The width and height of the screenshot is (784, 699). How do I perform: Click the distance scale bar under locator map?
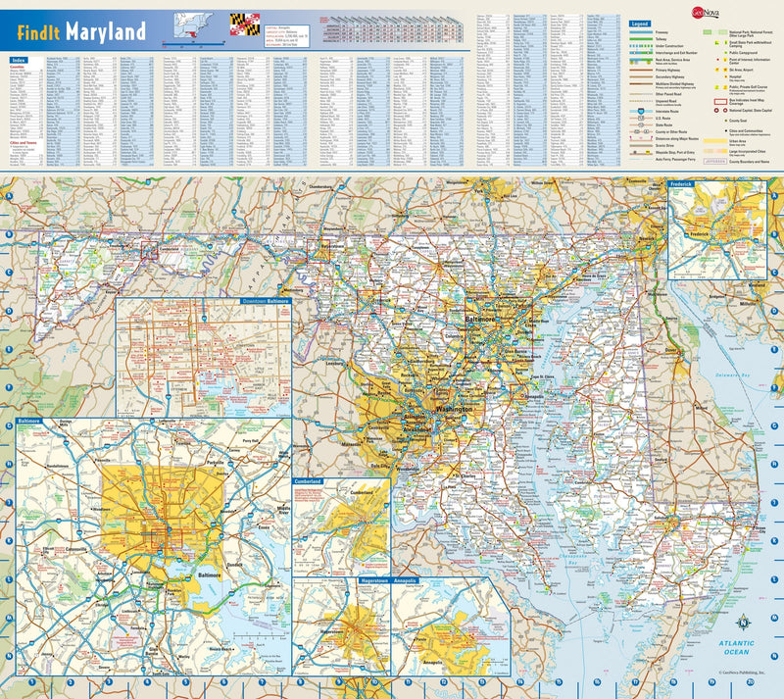tap(193, 44)
